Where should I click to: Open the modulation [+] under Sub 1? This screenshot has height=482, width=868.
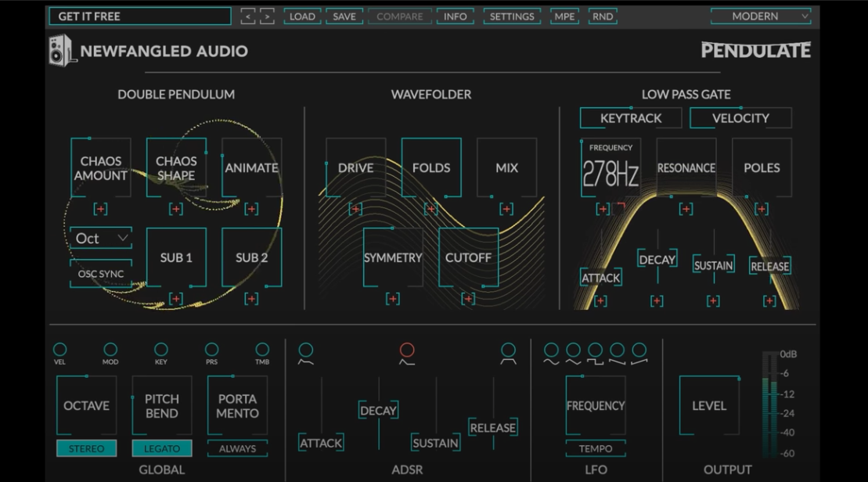(176, 299)
